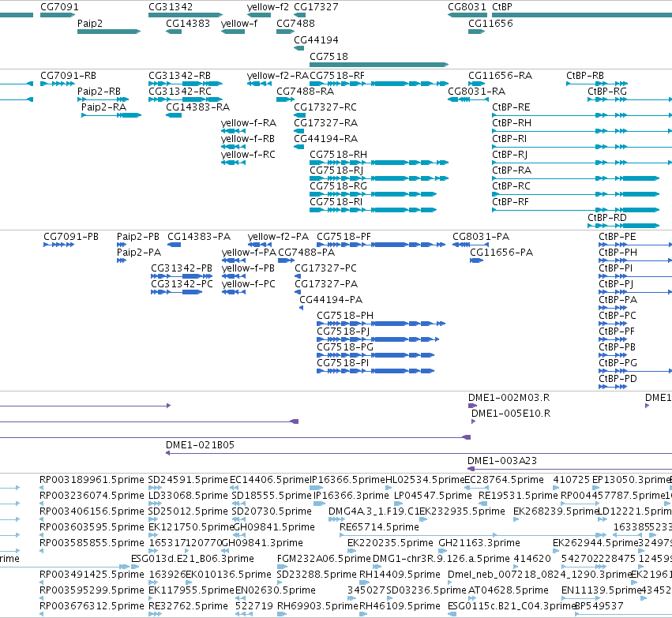Viewport: 672px width, 618px height.
Task: Select the Paip2 gene label
Action: pos(90,24)
